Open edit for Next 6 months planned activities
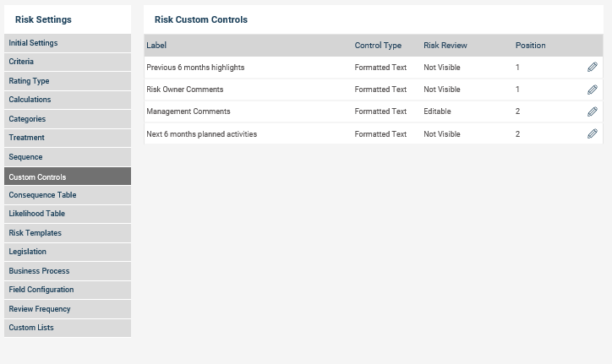This screenshot has width=612, height=364. pyautogui.click(x=592, y=133)
